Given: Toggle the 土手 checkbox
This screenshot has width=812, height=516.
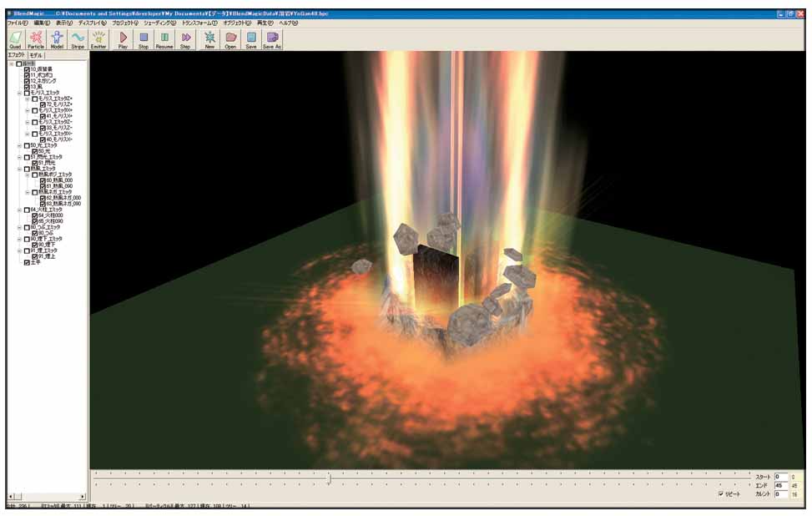Looking at the screenshot, I should tap(27, 263).
